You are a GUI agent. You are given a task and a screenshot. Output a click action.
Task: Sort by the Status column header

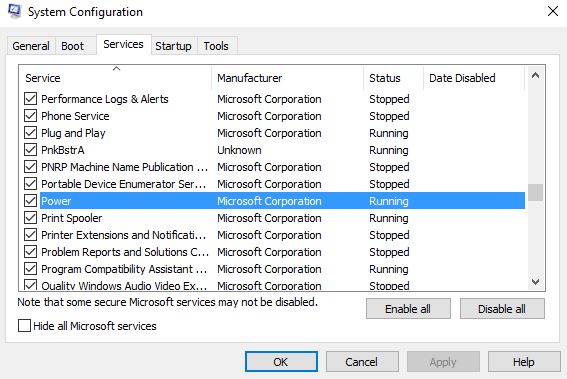393,78
